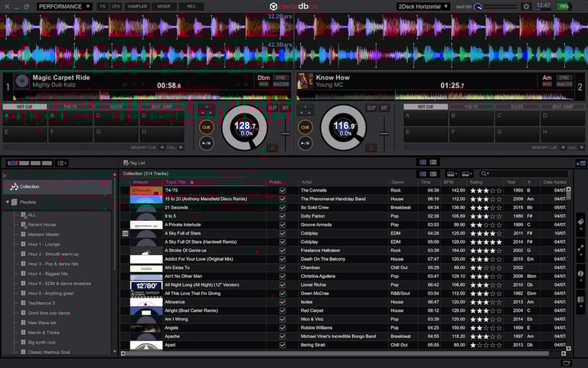The image size is (588, 368).
Task: Open the FX panel tab
Action: pyautogui.click(x=103, y=6)
